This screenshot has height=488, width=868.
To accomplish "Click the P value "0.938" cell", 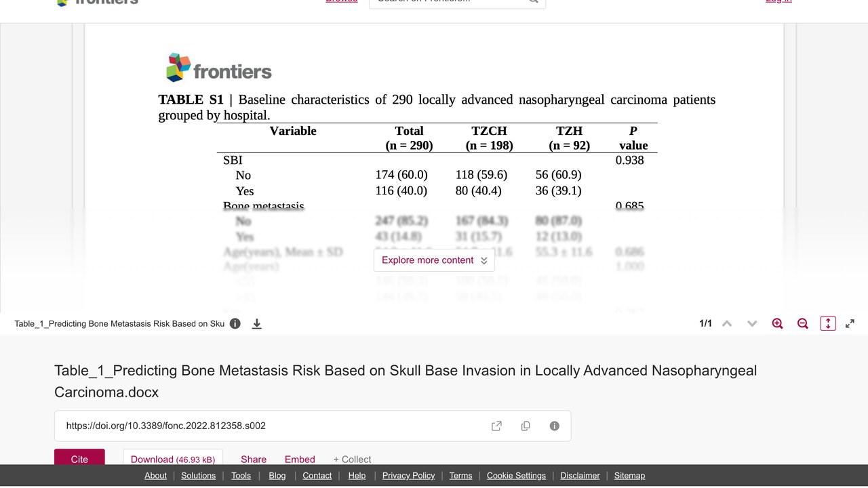I will pyautogui.click(x=630, y=161).
